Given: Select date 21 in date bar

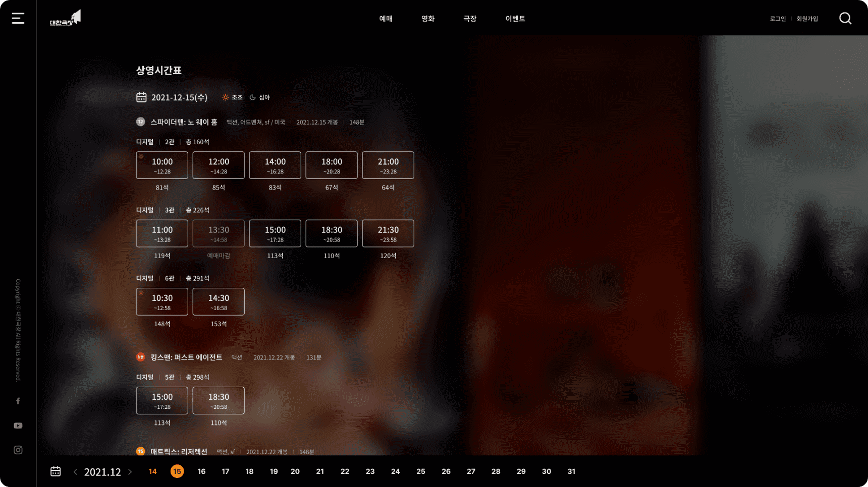Looking at the screenshot, I should click(320, 471).
